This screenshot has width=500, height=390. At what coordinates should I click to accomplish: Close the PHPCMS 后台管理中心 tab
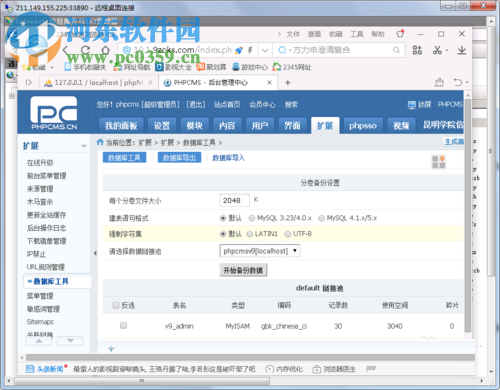click(x=269, y=82)
